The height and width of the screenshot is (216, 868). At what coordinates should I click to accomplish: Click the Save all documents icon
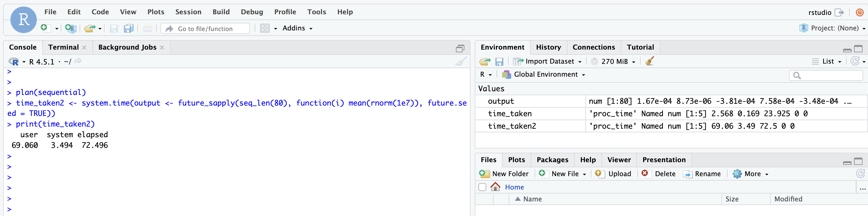[x=129, y=28]
